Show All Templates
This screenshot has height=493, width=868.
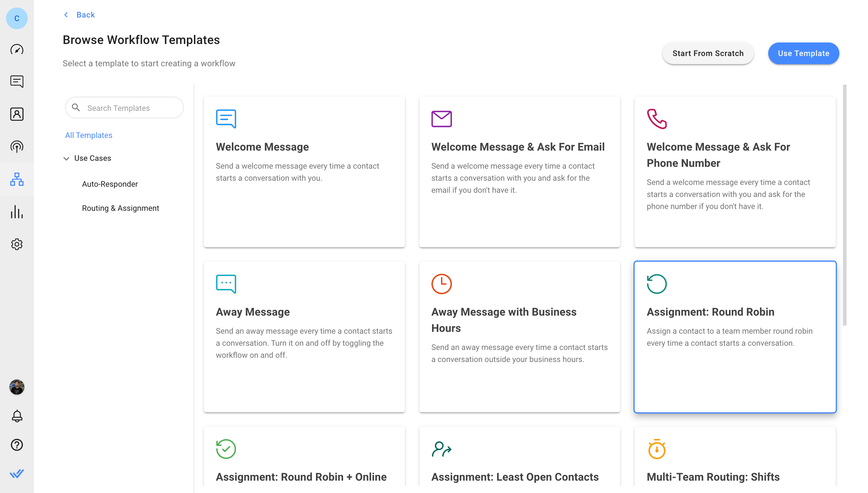pos(88,135)
